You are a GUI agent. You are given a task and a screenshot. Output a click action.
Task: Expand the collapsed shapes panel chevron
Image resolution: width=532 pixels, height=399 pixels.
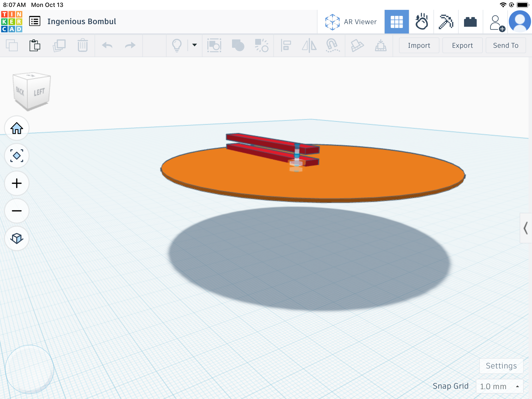pos(526,228)
